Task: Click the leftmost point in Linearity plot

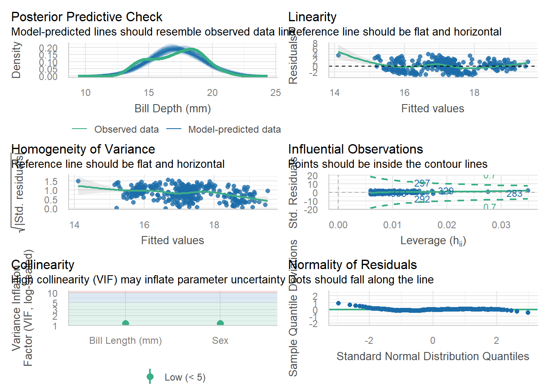Action: click(x=338, y=55)
